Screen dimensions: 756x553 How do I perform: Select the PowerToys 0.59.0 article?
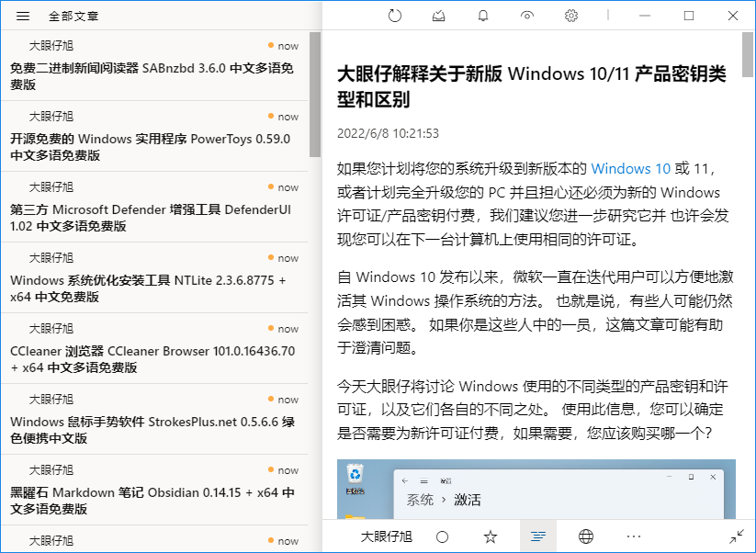click(154, 137)
